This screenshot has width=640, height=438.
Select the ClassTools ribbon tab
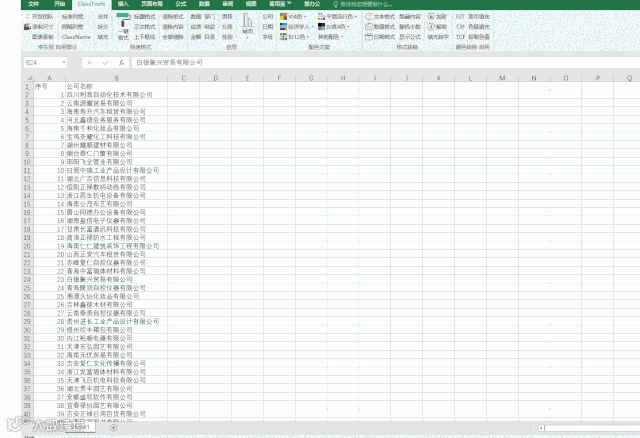[x=91, y=4]
